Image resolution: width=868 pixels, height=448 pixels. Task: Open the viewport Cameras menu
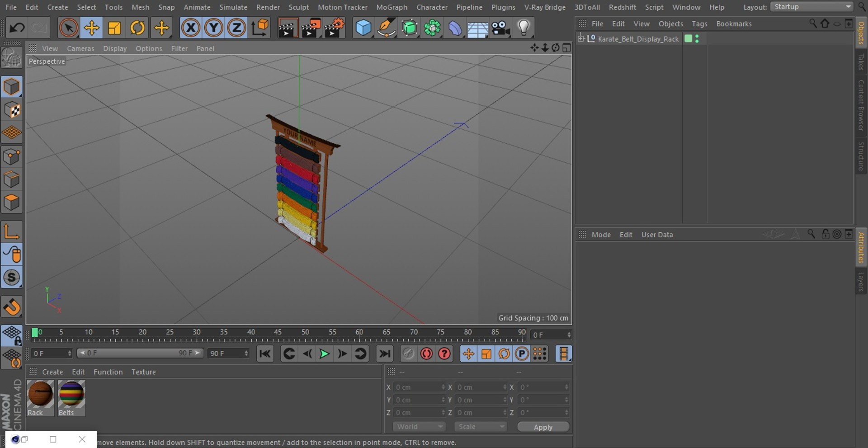[x=80, y=48]
